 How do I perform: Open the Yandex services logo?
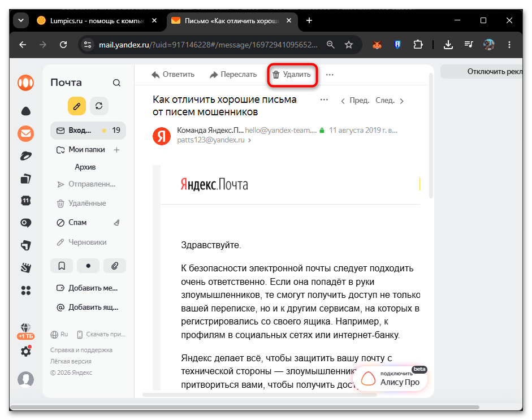(x=26, y=83)
